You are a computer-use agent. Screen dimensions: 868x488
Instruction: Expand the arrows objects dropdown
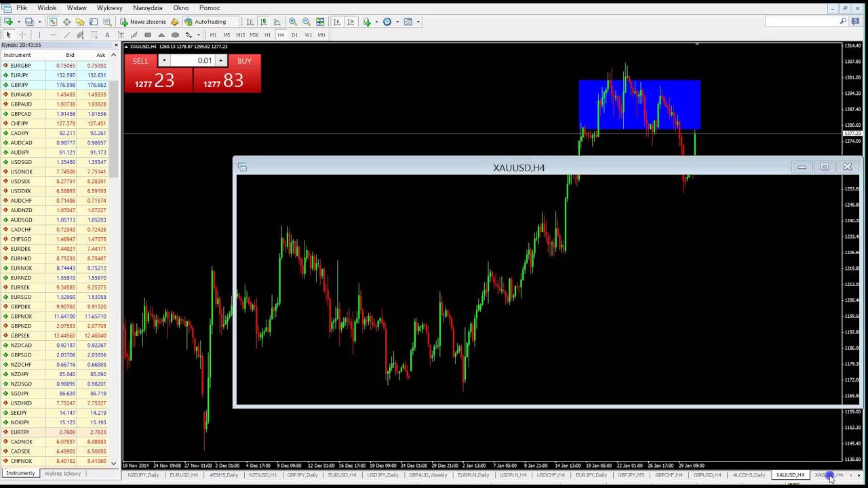tap(198, 35)
